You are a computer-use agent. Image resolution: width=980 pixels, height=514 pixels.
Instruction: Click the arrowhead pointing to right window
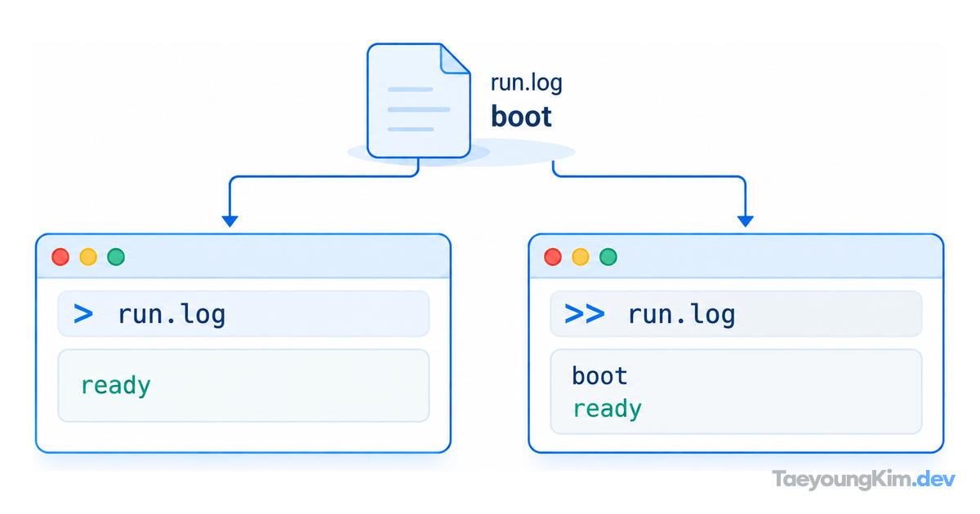[x=745, y=221]
